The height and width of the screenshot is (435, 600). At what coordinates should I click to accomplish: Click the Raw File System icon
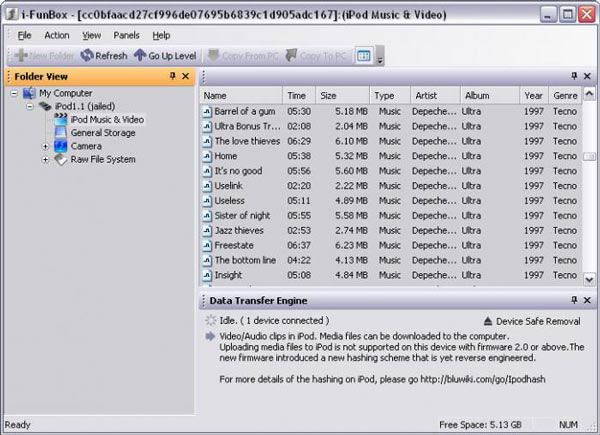(61, 160)
